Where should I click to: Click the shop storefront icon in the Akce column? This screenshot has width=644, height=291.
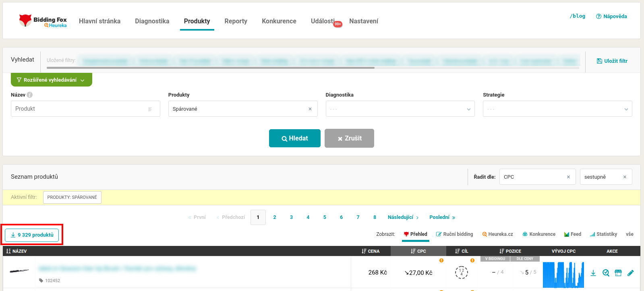click(x=618, y=273)
